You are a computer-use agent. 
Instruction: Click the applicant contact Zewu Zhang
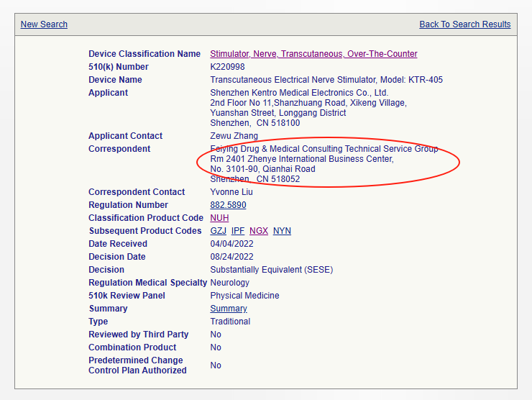(234, 136)
